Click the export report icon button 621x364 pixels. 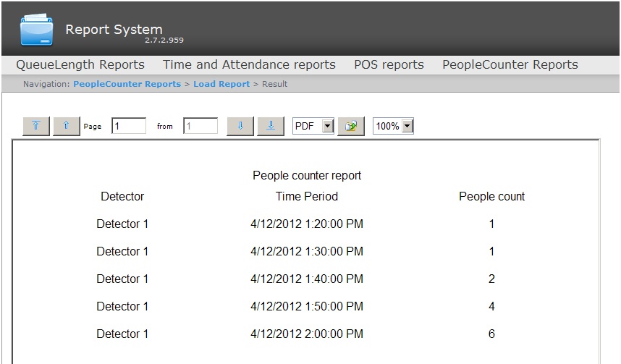coord(351,126)
